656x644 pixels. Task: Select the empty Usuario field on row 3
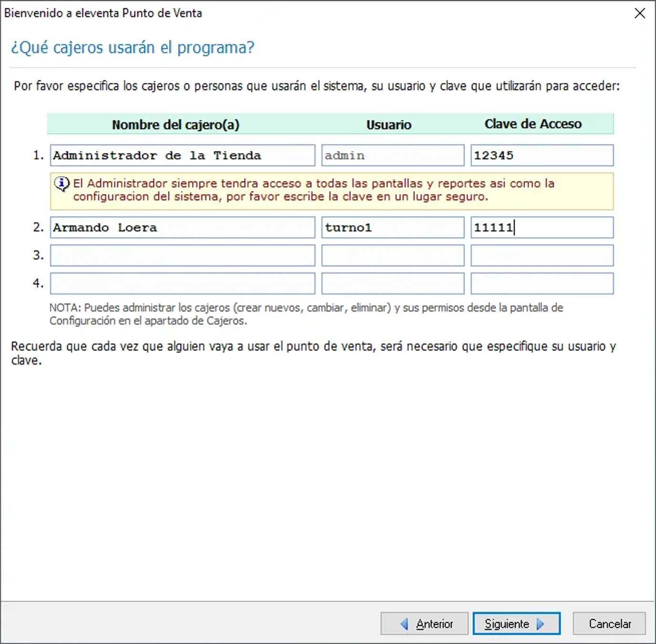click(x=393, y=255)
